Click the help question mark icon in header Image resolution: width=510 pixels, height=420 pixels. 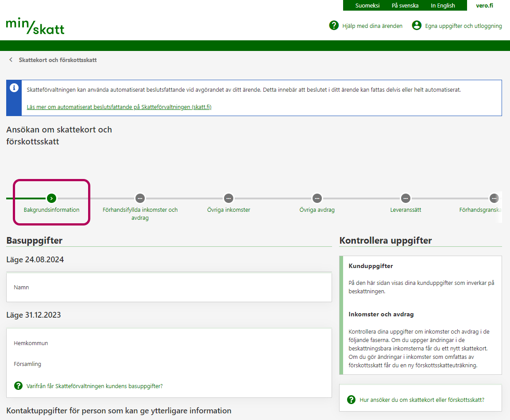click(x=334, y=26)
